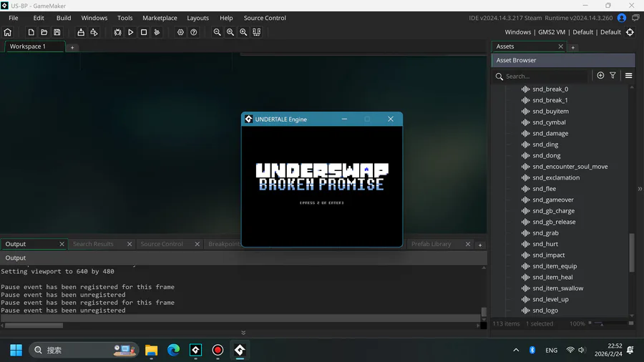Save the project with the disk icon
The width and height of the screenshot is (644, 362).
pos(57,32)
